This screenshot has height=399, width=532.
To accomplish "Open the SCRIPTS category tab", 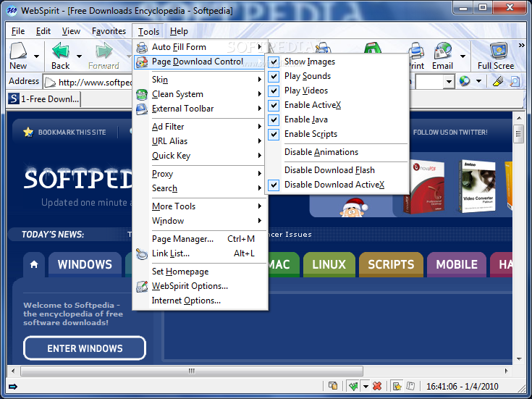I will pyautogui.click(x=391, y=264).
